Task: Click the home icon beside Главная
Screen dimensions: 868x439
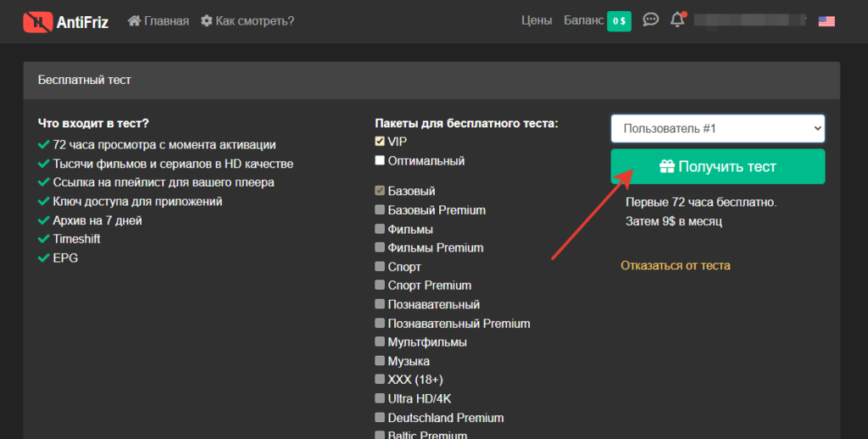Action: tap(134, 20)
